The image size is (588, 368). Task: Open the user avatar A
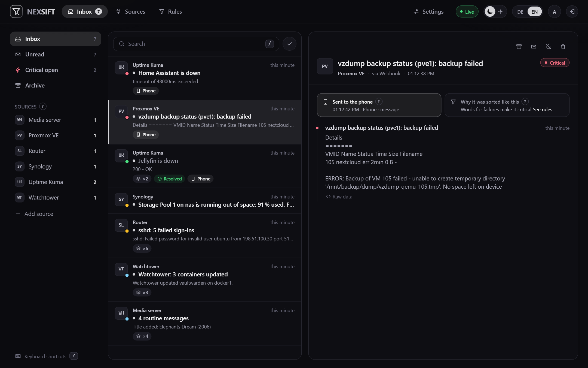(554, 12)
